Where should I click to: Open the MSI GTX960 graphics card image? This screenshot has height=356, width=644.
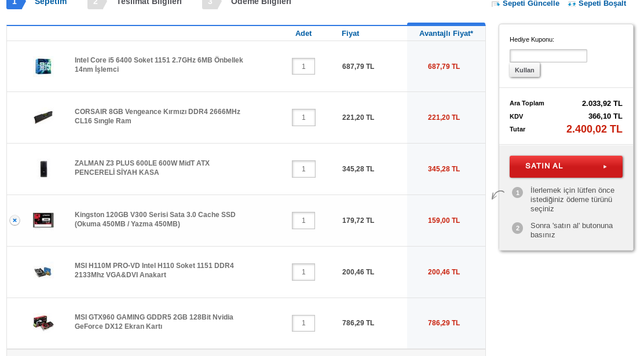(x=43, y=323)
